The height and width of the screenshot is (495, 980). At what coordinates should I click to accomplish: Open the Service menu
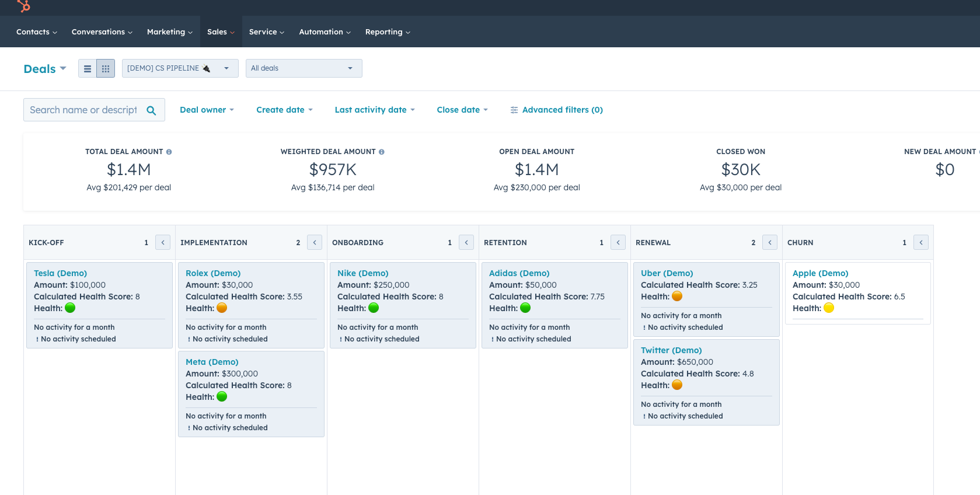[267, 32]
